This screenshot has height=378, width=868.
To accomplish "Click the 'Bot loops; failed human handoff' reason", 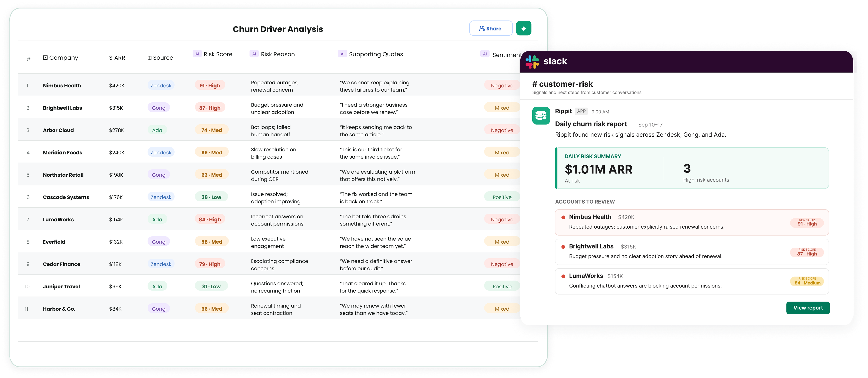I will tap(270, 131).
